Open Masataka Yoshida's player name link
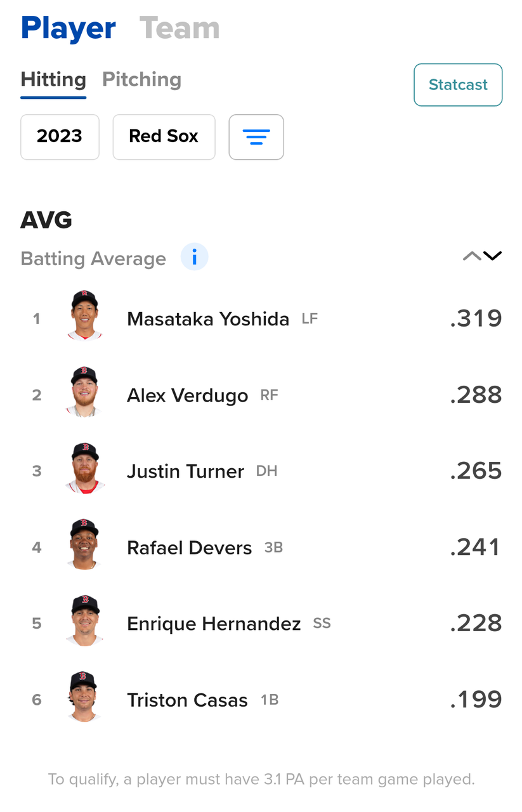The height and width of the screenshot is (812, 522). (x=208, y=318)
